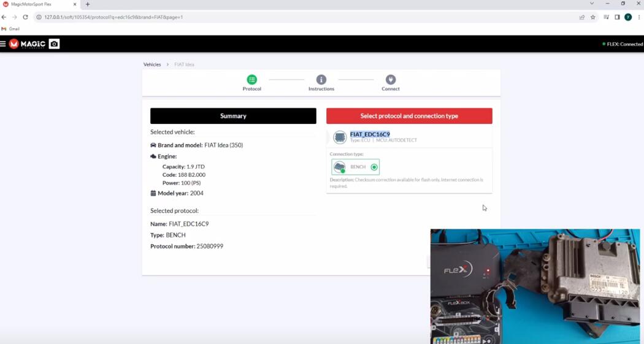Click the BENCH connection type icon
Viewport: 644px width, 344px height.
click(340, 167)
